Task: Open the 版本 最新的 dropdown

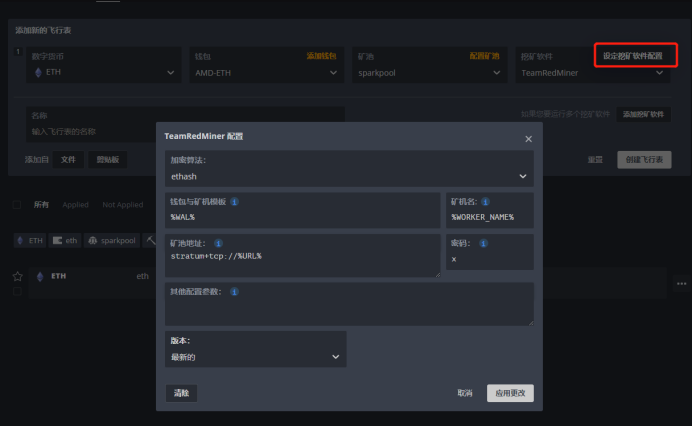Action: coord(256,356)
